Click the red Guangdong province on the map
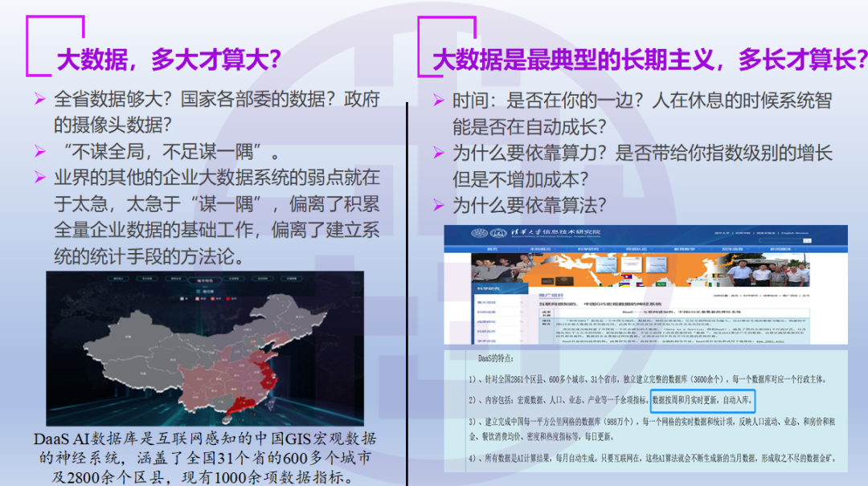Viewport: 868px width, 486px height. pos(241,405)
